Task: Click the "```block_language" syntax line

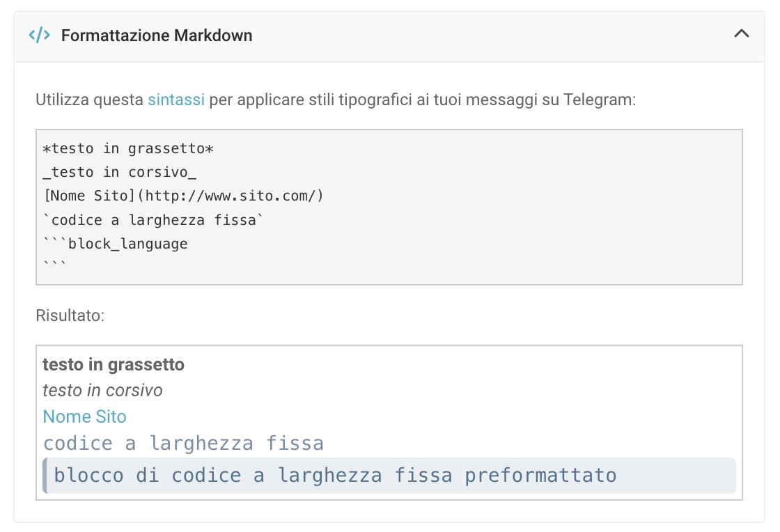Action: coord(115,244)
